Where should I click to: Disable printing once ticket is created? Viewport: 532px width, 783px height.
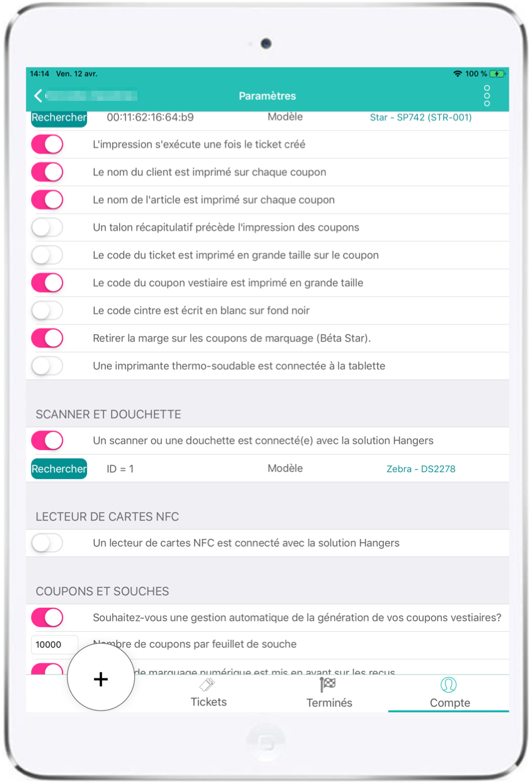click(x=47, y=144)
